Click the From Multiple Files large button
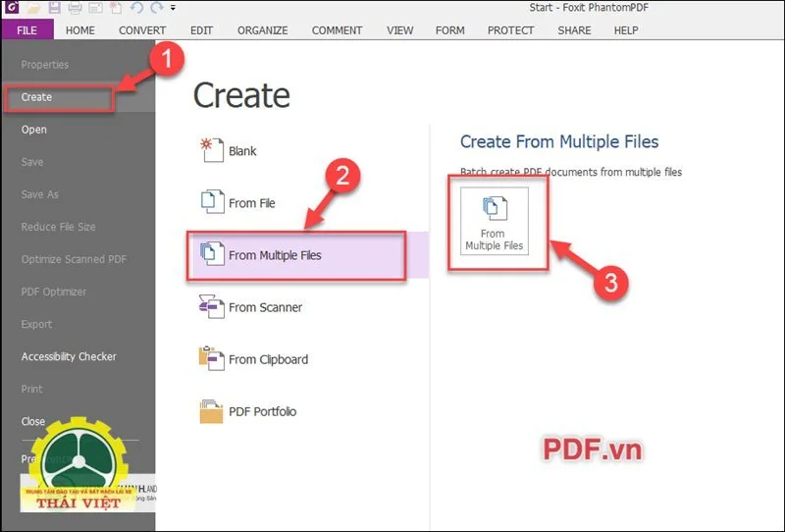Image resolution: width=785 pixels, height=532 pixels. (x=495, y=221)
